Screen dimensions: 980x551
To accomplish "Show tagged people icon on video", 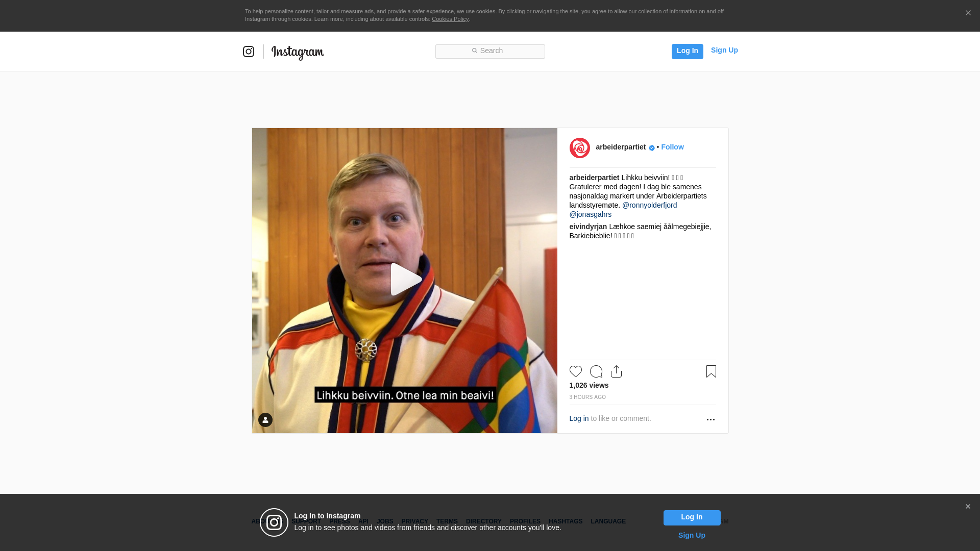I will (265, 420).
